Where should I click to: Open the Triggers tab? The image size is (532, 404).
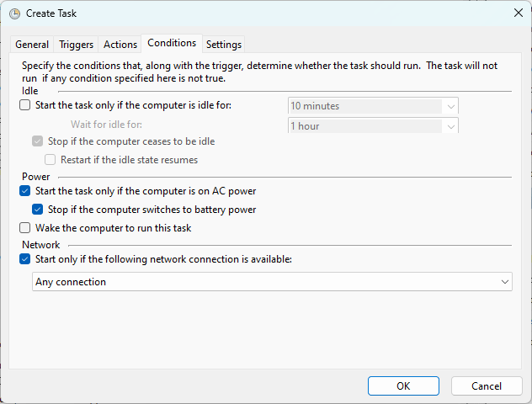[76, 45]
